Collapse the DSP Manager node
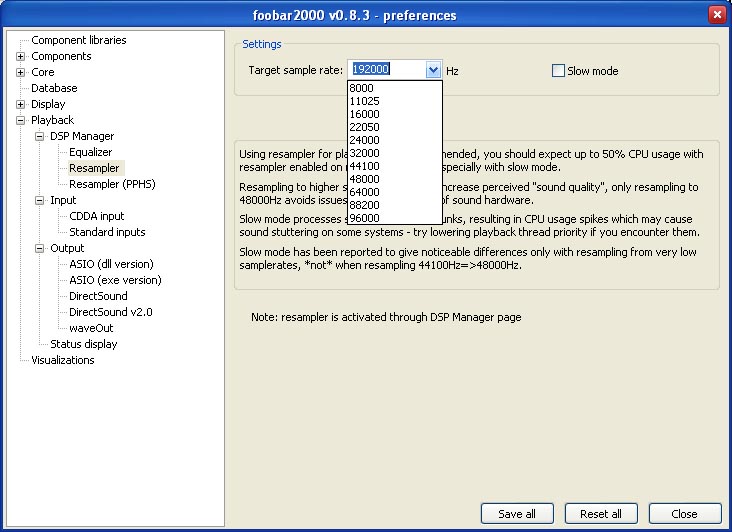This screenshot has height=532, width=732. 40,136
